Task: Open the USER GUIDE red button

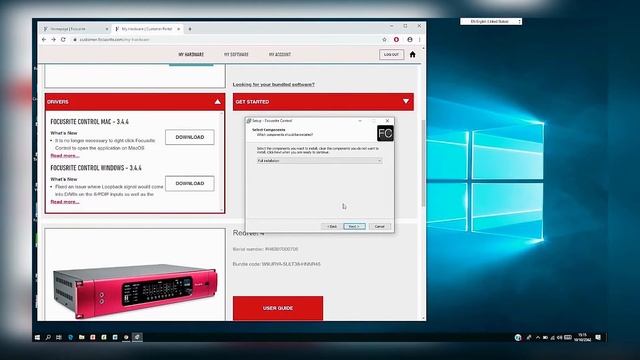Action: pos(278,308)
